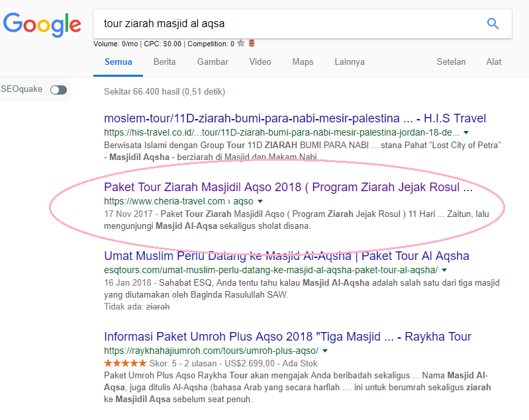Screen dimensions: 529x420
Task: Go to the Maps tab
Action: [x=303, y=62]
